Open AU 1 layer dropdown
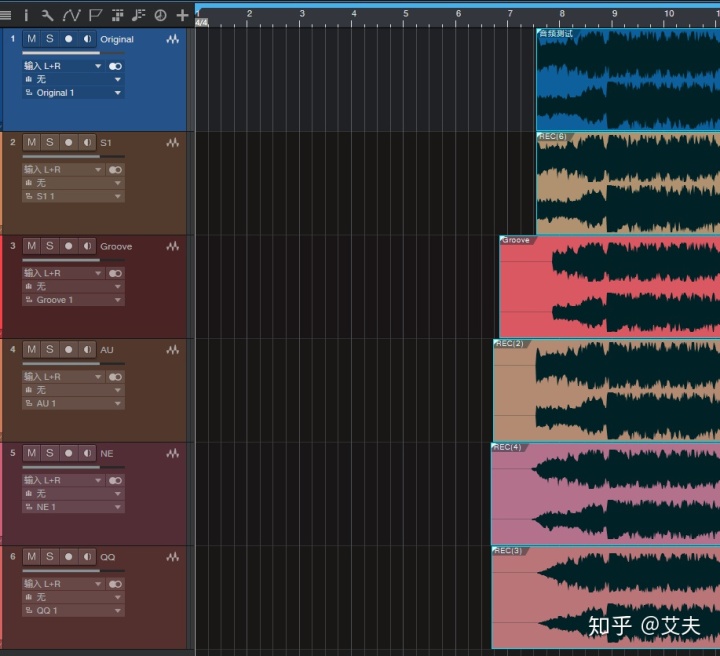Viewport: 720px width, 656px height. coord(73,404)
